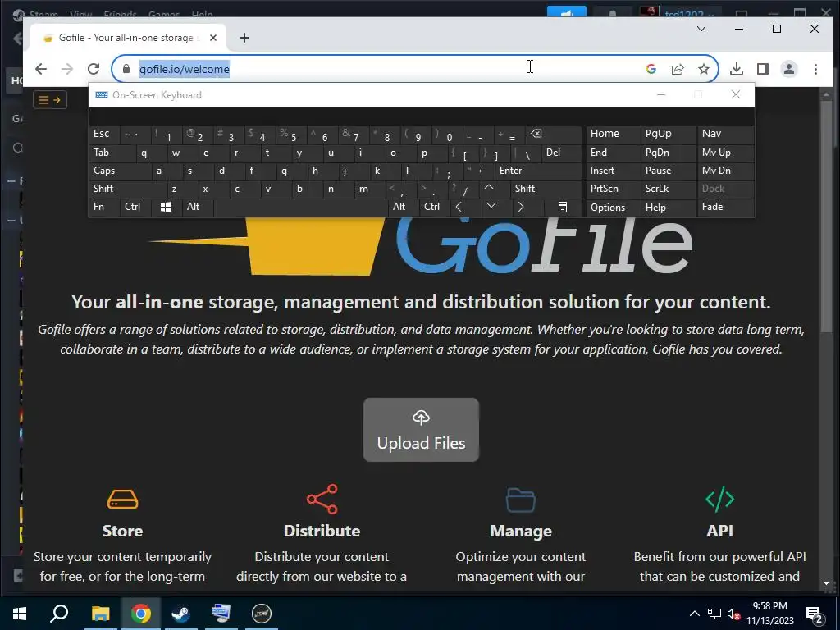Toggle left Ctrl key on On-Screen Keyboard

point(135,208)
